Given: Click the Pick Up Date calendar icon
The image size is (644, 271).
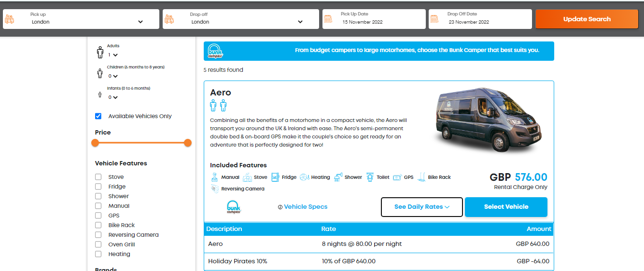Looking at the screenshot, I should (328, 19).
